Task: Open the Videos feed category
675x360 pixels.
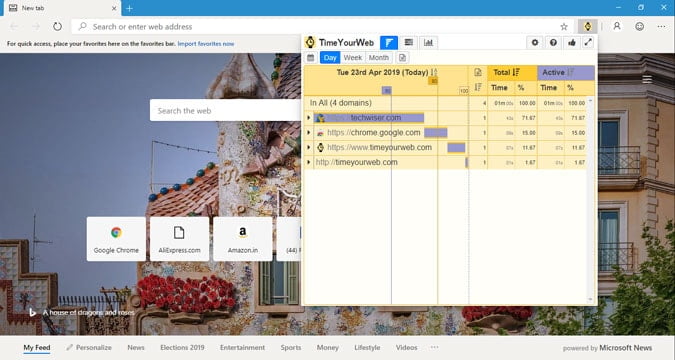Action: tap(406, 348)
